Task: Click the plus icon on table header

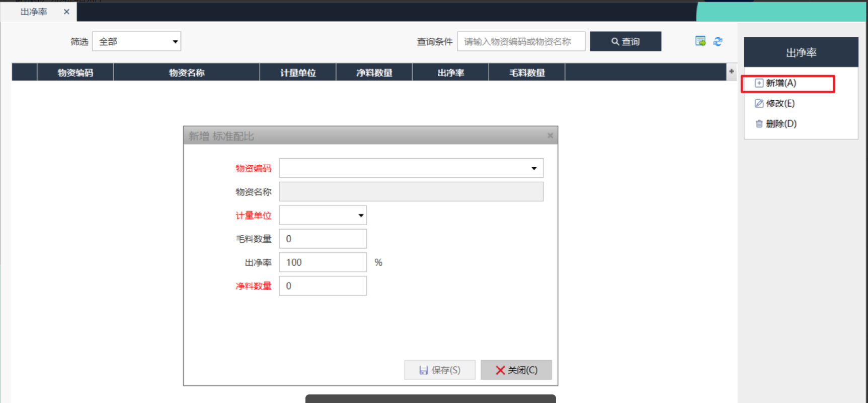Action: tap(731, 72)
